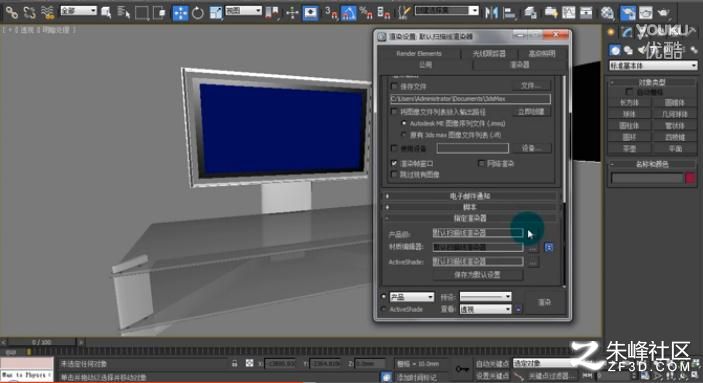Choose the Select and Rotate tool
Image resolution: width=703 pixels, height=383 pixels.
point(198,13)
